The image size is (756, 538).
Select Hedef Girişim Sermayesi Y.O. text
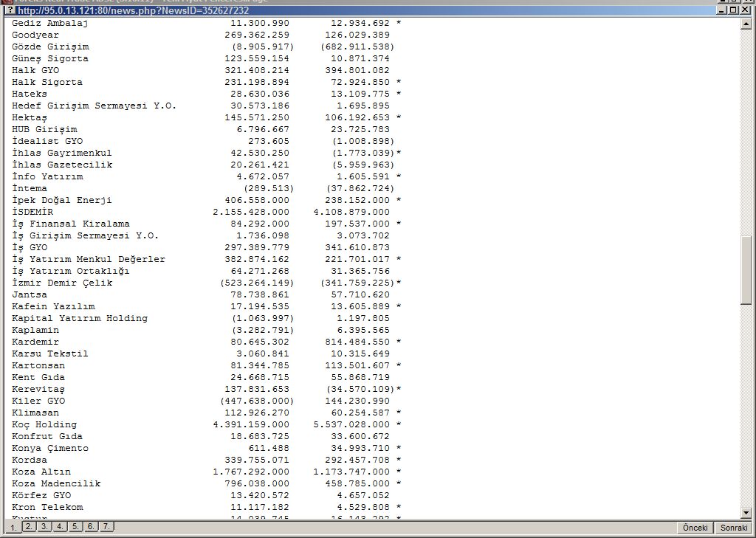[94, 106]
